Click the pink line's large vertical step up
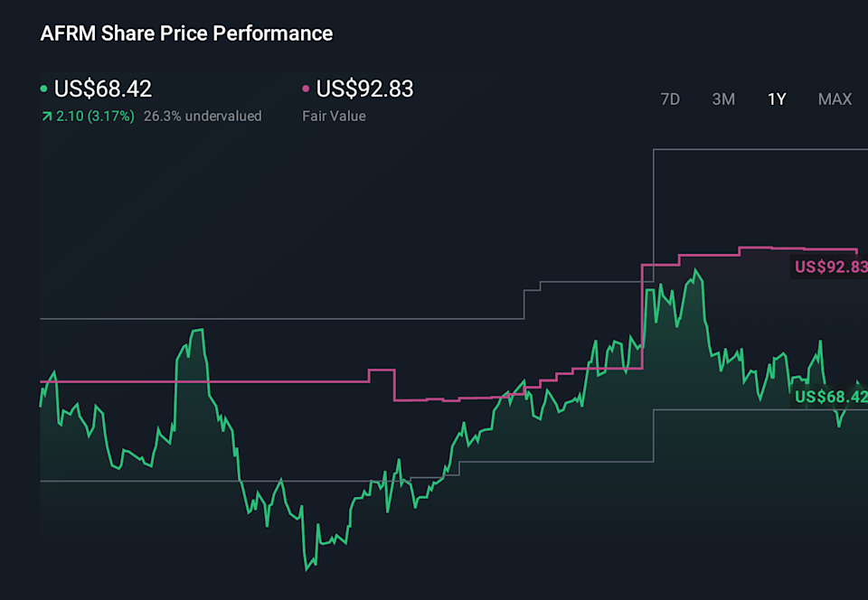Screen dimensions: 868x600 pos(641,316)
